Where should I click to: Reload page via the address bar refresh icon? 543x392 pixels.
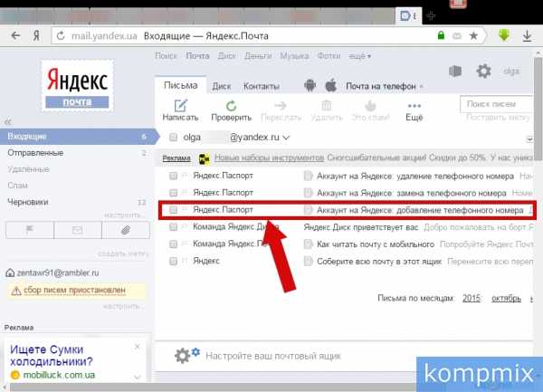pyautogui.click(x=61, y=35)
